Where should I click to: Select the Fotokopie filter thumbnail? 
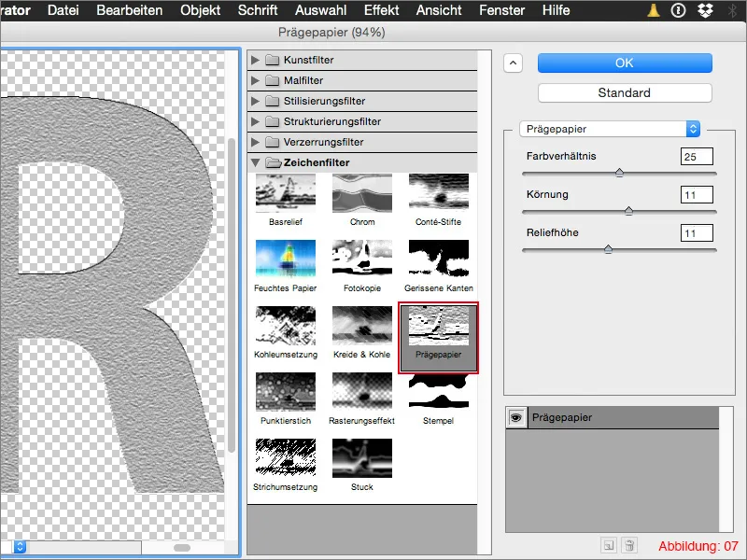[362, 259]
